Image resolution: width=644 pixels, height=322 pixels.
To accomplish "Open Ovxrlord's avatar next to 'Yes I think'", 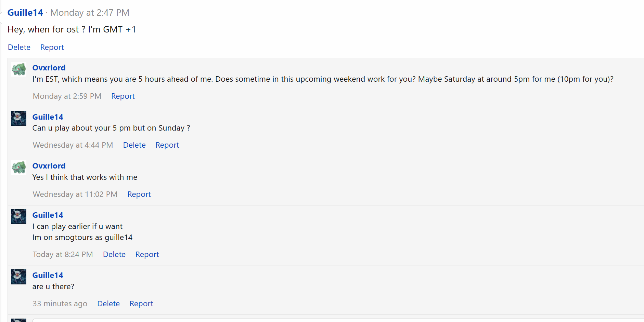I will [19, 167].
